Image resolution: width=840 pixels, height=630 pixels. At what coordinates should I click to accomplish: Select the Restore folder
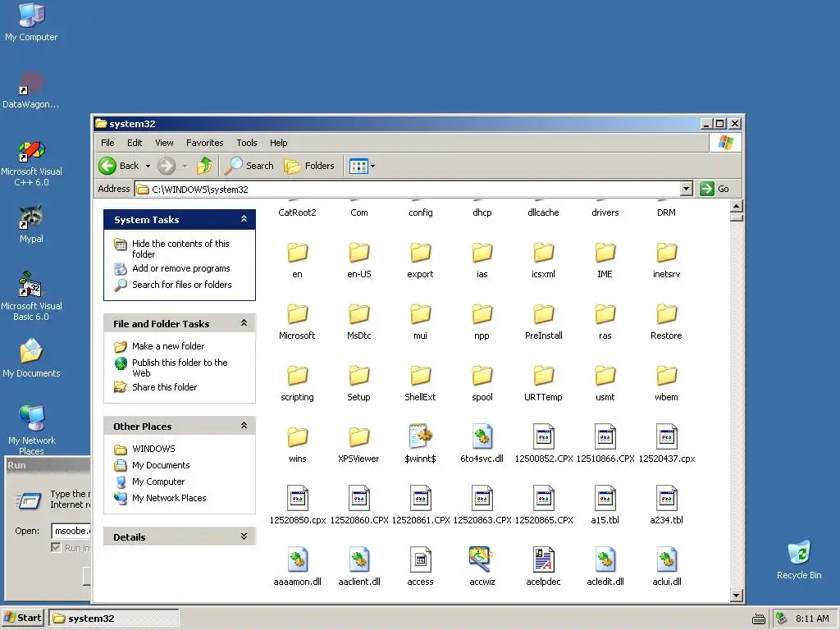click(666, 322)
